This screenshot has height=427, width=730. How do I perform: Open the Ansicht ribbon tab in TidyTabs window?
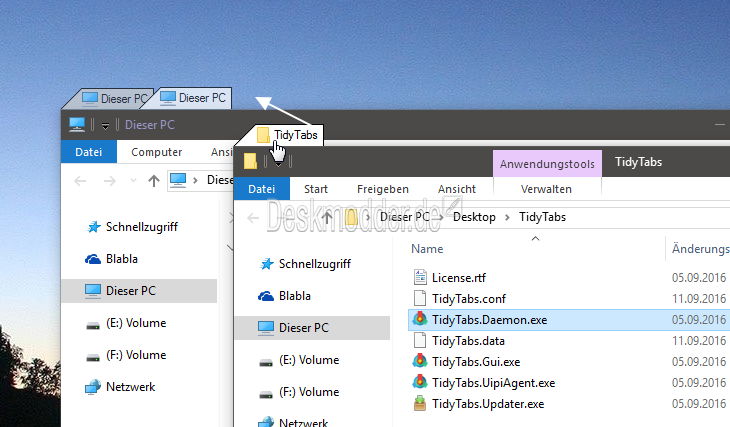pos(457,189)
